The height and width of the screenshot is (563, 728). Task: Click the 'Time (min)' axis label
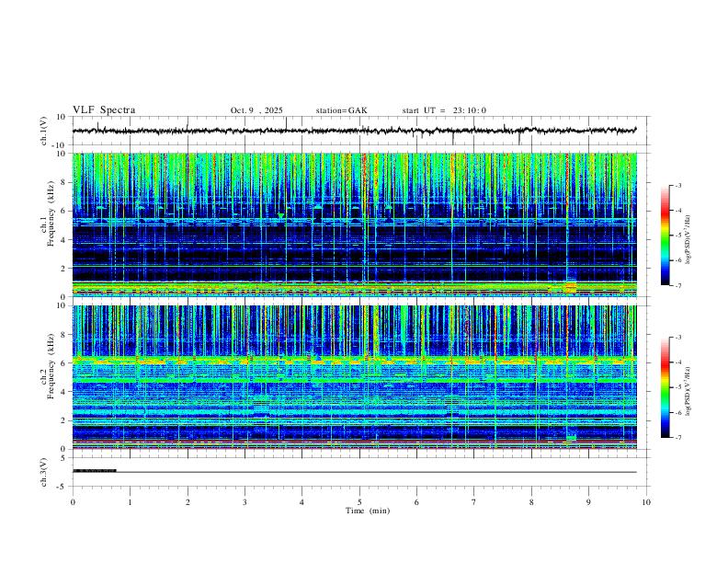[368, 511]
